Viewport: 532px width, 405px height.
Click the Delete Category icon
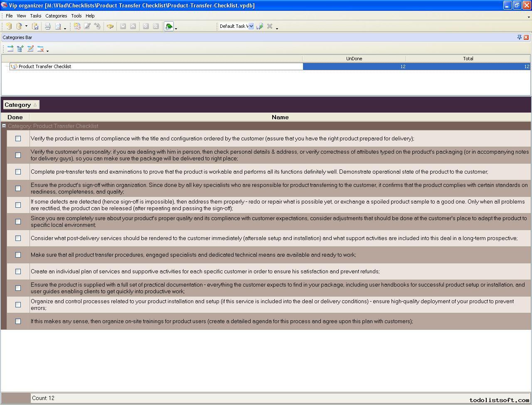40,49
